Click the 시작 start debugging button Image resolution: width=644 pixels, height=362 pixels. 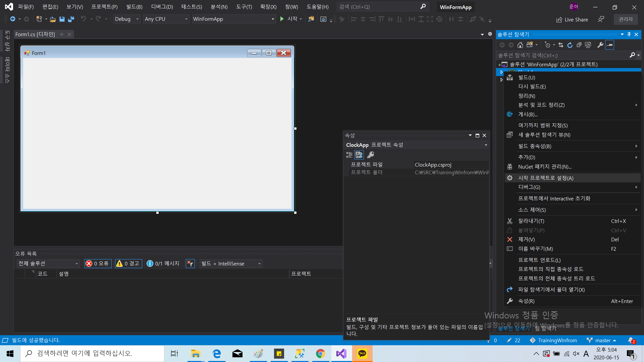click(x=289, y=19)
